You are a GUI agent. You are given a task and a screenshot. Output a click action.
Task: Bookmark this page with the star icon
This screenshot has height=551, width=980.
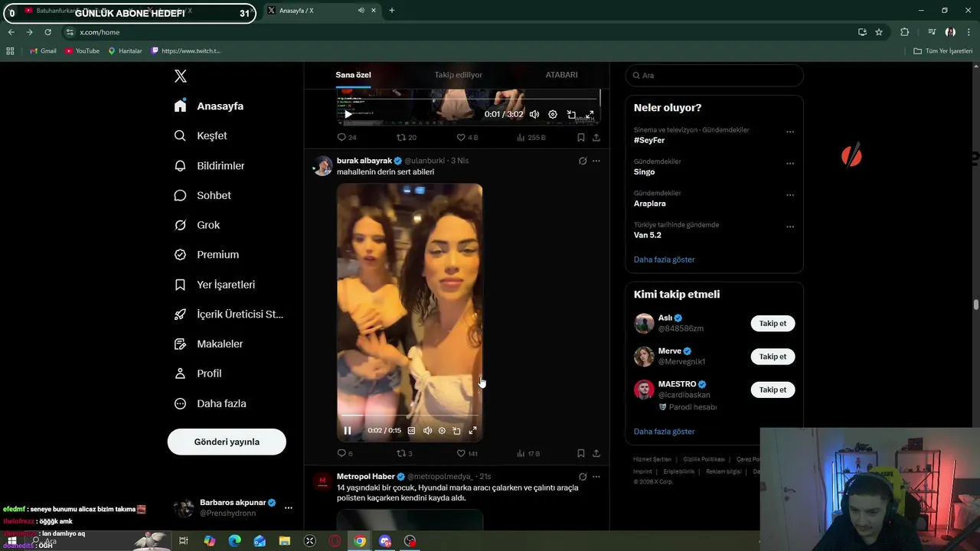(x=879, y=32)
